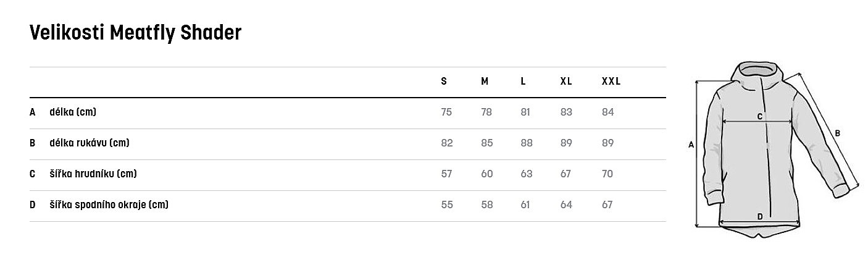Click the M size column header
Viewport: 868px width, 270px height.
pyautogui.click(x=485, y=82)
